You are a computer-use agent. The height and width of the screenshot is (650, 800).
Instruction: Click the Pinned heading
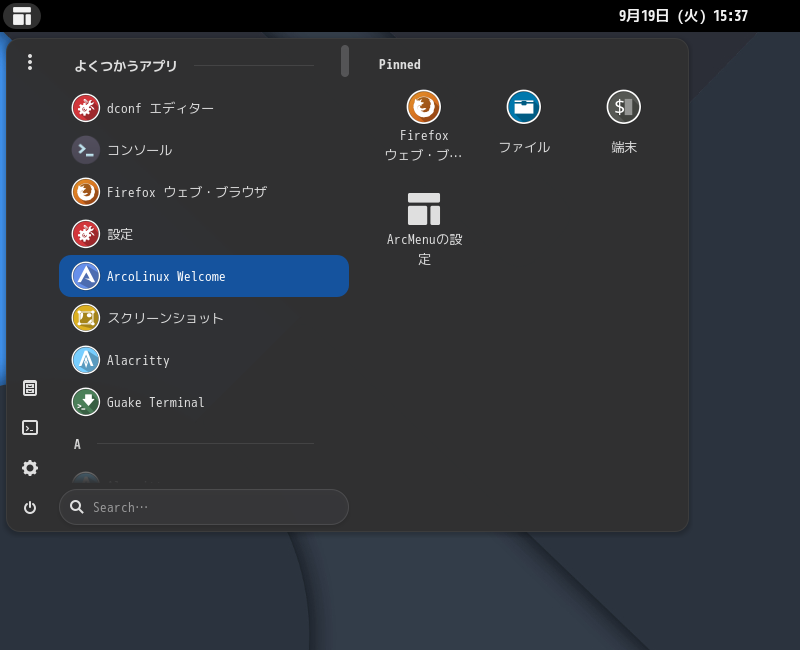click(x=399, y=65)
